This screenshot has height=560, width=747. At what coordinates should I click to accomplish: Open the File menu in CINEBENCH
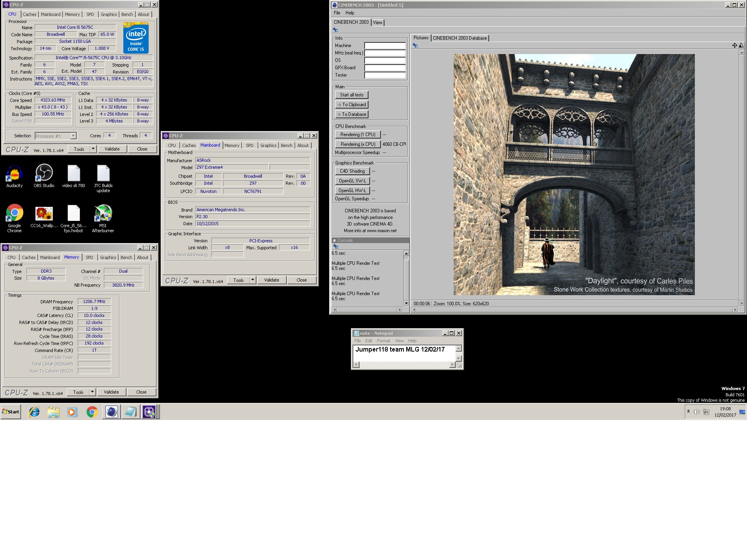point(337,13)
